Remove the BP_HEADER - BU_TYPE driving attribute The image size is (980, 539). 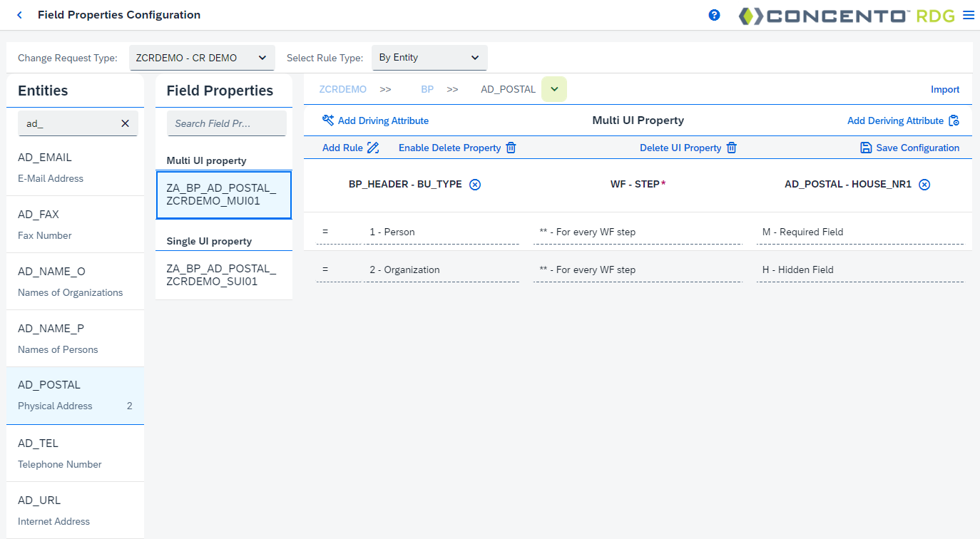pyautogui.click(x=475, y=185)
